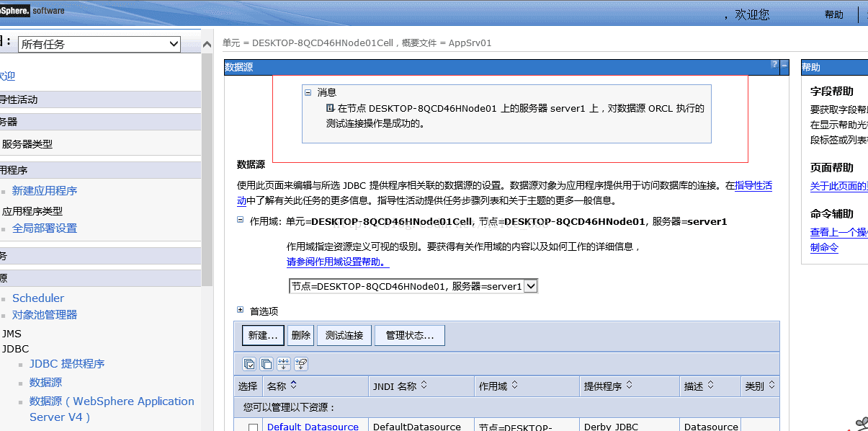Open 查看上一个操作 command assistance link

[x=838, y=232]
